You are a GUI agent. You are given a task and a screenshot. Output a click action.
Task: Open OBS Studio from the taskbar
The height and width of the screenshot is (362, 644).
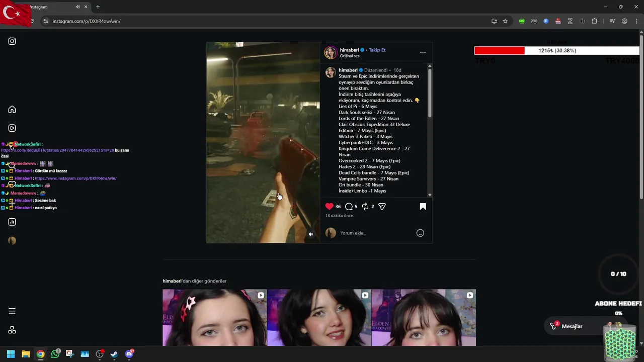coord(100,354)
